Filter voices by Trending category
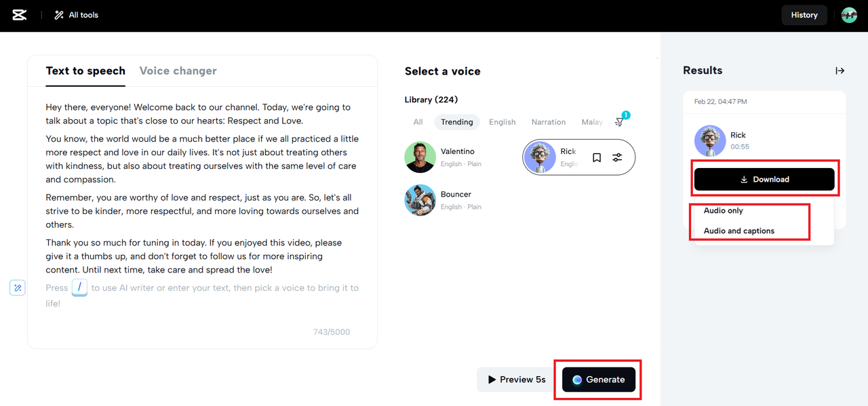 point(457,122)
